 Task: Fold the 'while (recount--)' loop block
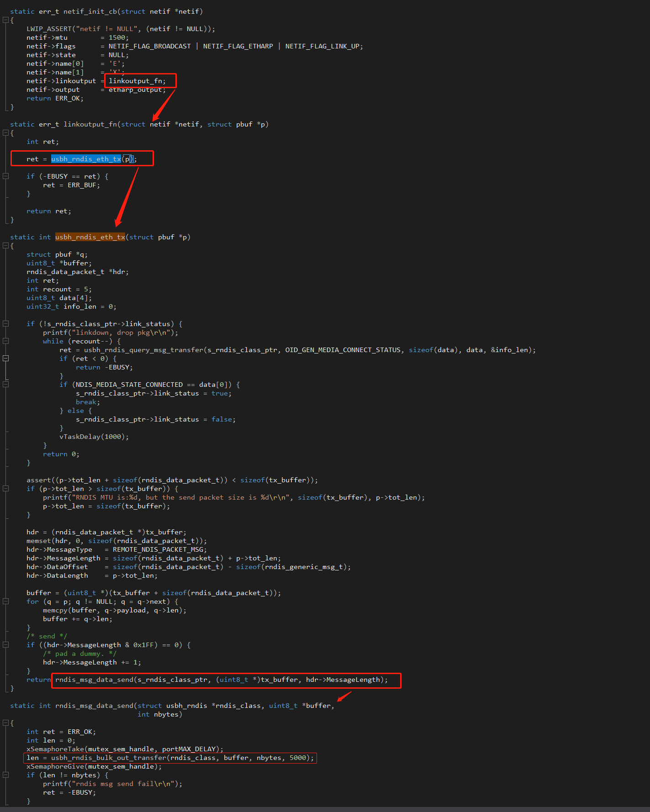[5, 341]
